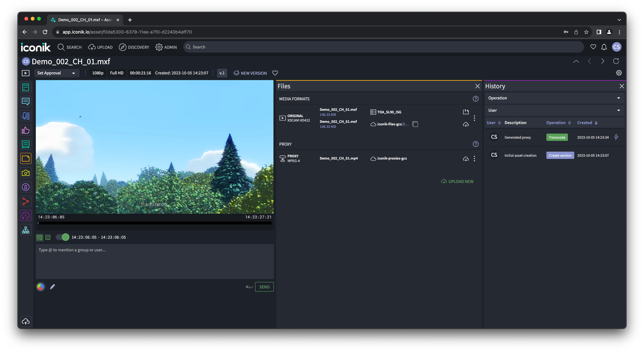644x352 pixels.
Task: Open a new browser tab
Action: [x=130, y=20]
